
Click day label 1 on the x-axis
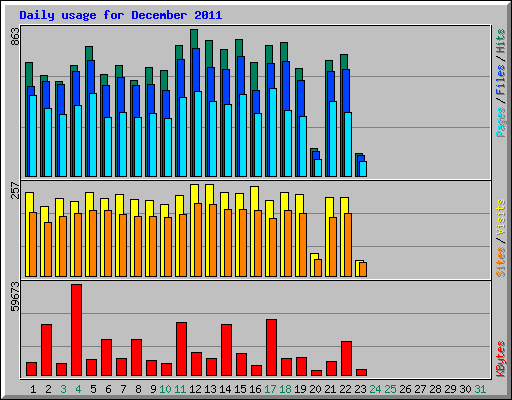33,389
